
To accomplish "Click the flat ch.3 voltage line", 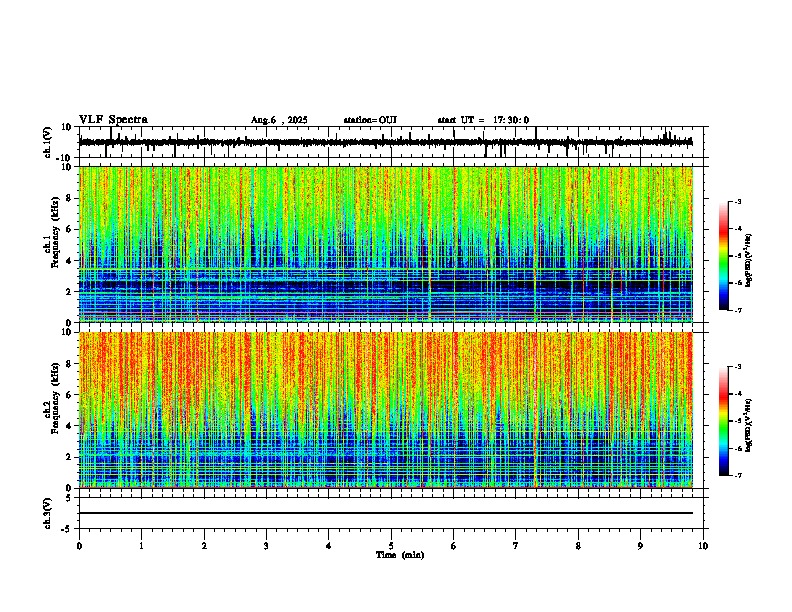I will pyautogui.click(x=385, y=513).
